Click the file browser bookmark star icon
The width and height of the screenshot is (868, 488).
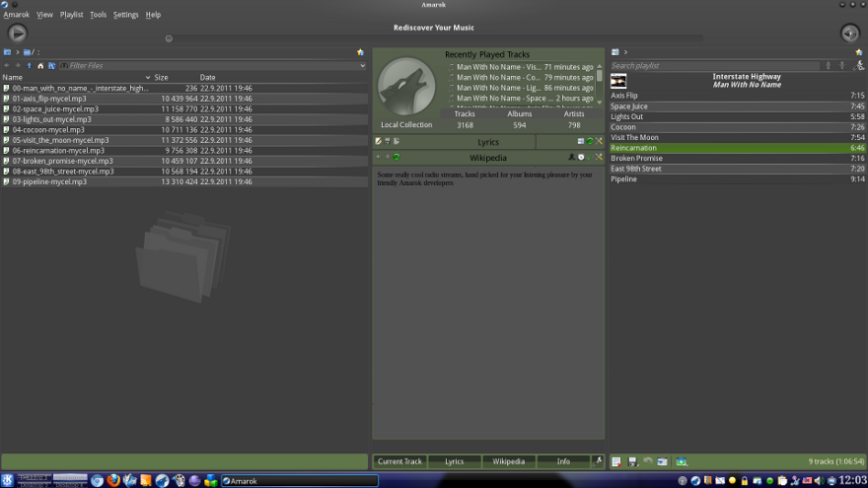pyautogui.click(x=360, y=52)
